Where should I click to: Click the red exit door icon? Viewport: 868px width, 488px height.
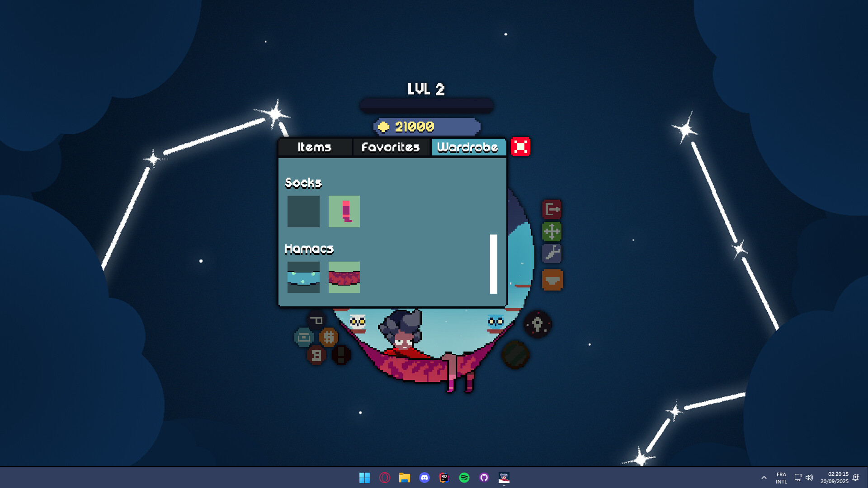coord(552,209)
